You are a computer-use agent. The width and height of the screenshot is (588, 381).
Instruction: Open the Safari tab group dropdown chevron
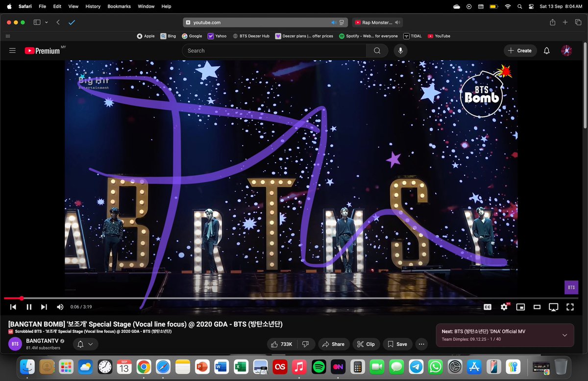[x=47, y=22]
